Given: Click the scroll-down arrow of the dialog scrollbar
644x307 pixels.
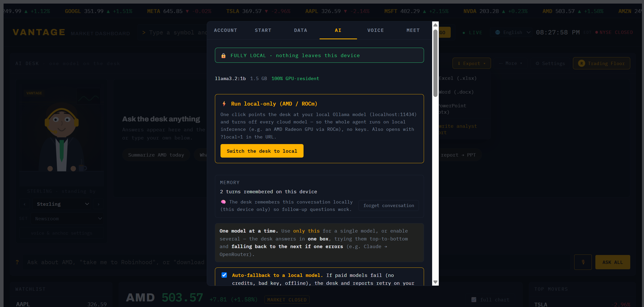Looking at the screenshot, I should (x=435, y=282).
